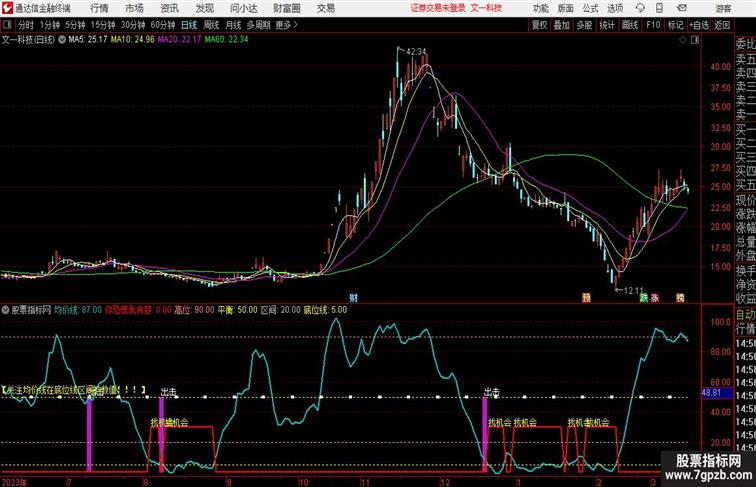Open the 多周期 multi-period view
This screenshot has width=756, height=487.
[x=258, y=25]
